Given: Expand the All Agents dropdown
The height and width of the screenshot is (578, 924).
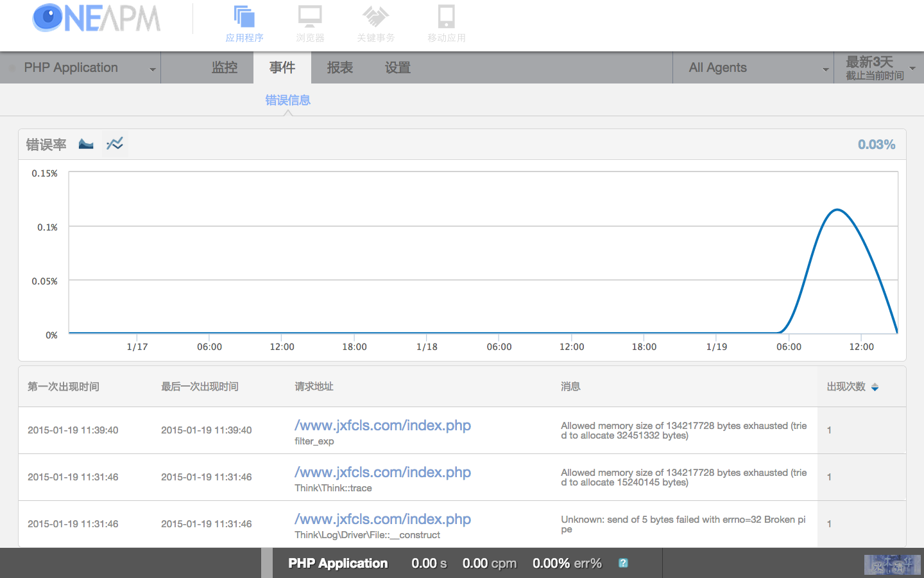Looking at the screenshot, I should [x=753, y=67].
